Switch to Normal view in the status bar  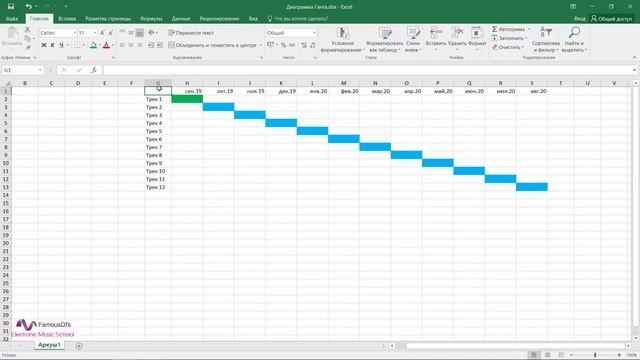533,355
